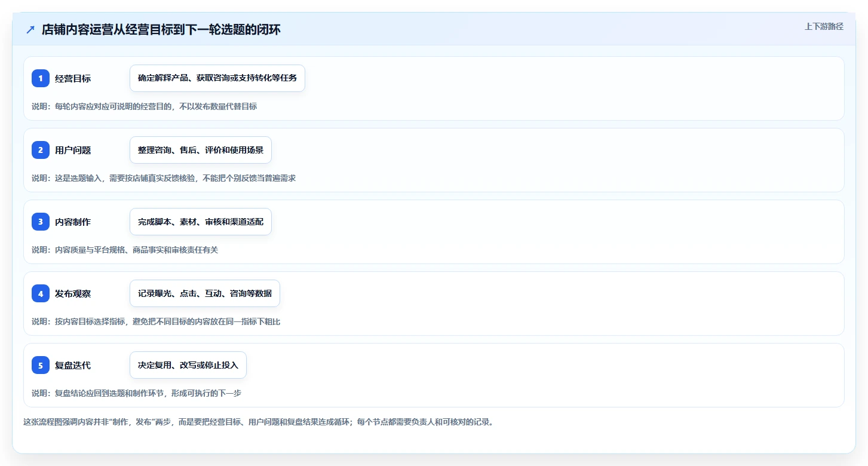The image size is (868, 466).
Task: Click the step 4 number badge
Action: coord(41,293)
